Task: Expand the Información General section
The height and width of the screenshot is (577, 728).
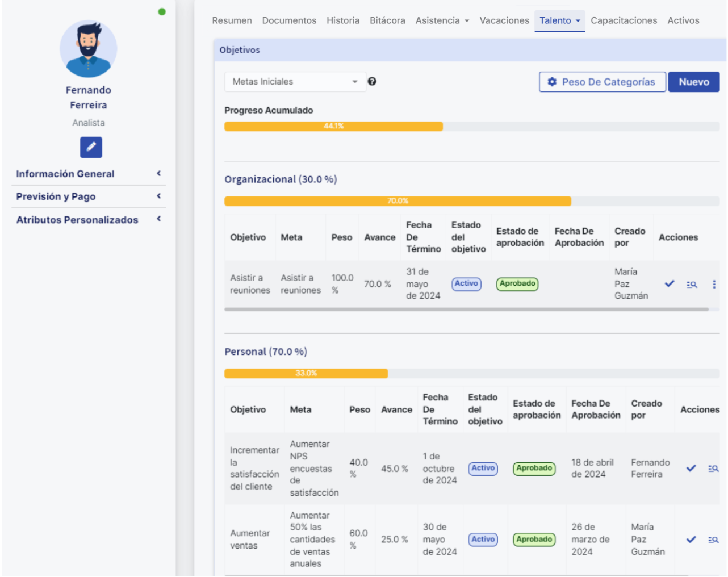Action: coord(88,174)
